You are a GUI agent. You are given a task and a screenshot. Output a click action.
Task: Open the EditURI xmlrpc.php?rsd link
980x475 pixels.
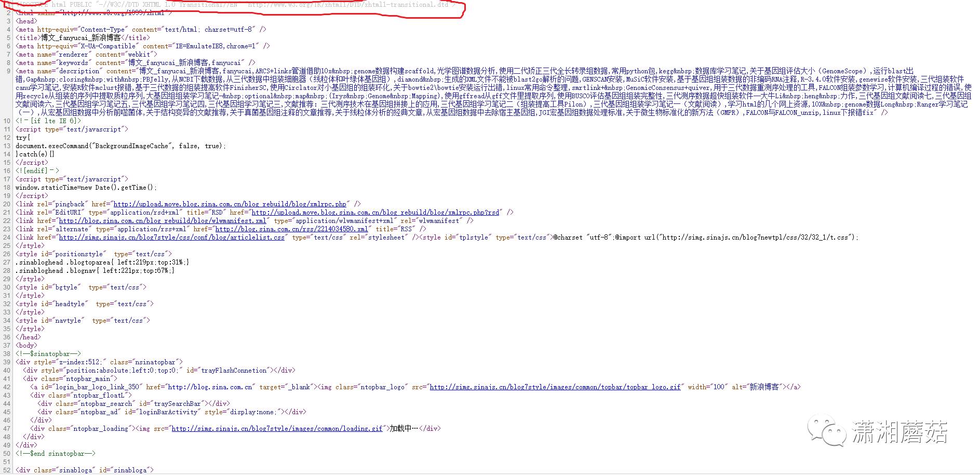click(375, 213)
